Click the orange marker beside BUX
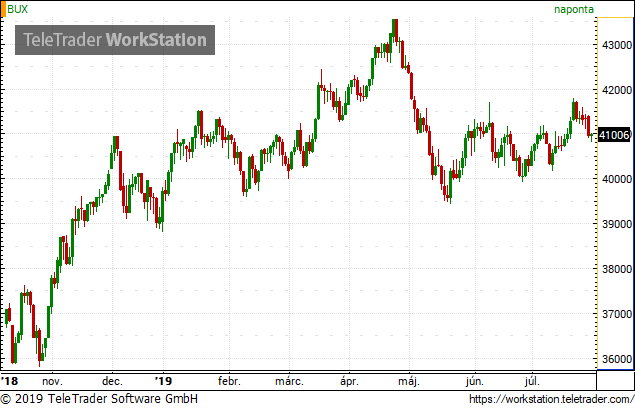Image resolution: width=635 pixels, height=408 pixels. tap(3, 9)
